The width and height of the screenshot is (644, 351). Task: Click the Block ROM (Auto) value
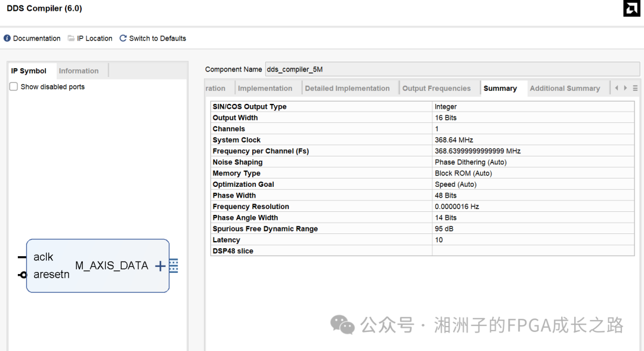click(x=463, y=173)
